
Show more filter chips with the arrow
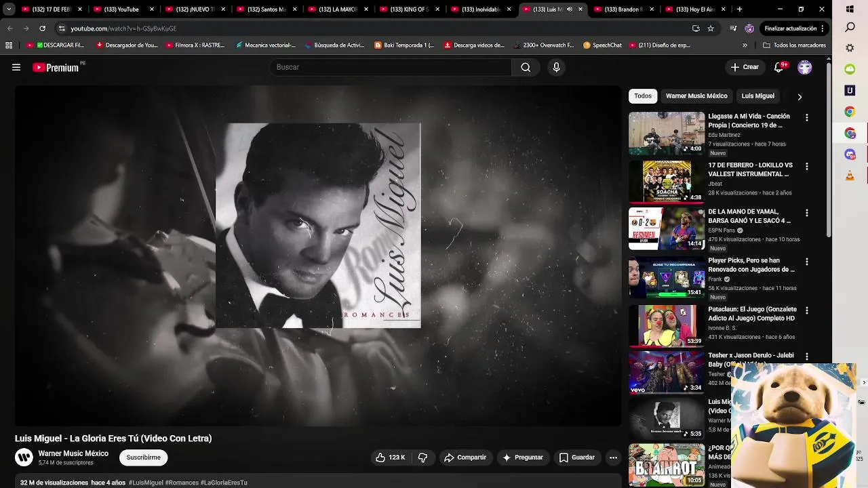point(800,97)
